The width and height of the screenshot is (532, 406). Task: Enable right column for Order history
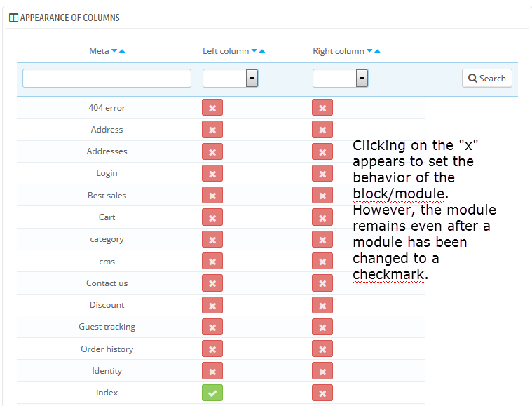(x=322, y=349)
